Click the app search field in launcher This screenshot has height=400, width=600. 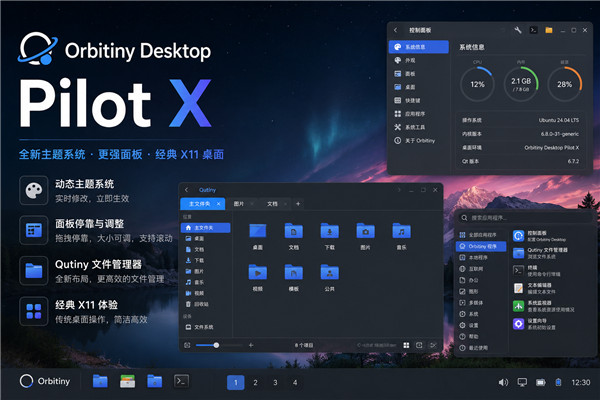click(x=525, y=218)
